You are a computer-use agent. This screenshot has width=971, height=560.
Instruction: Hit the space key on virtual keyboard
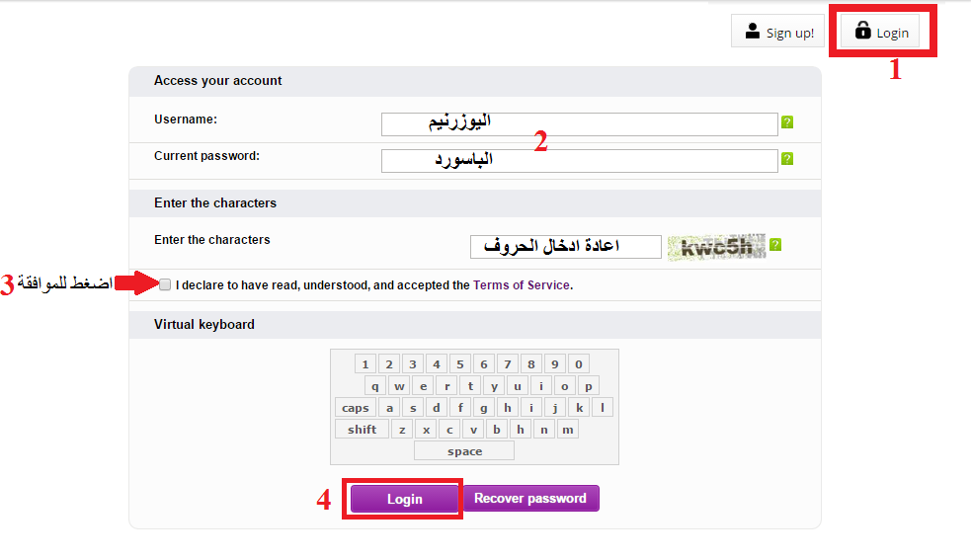(464, 451)
